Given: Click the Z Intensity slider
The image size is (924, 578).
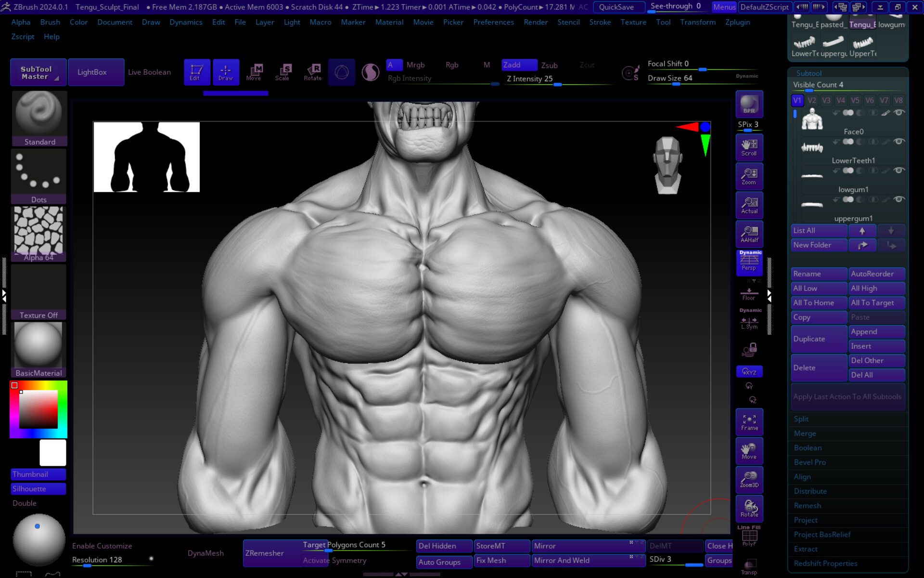Looking at the screenshot, I should click(529, 79).
